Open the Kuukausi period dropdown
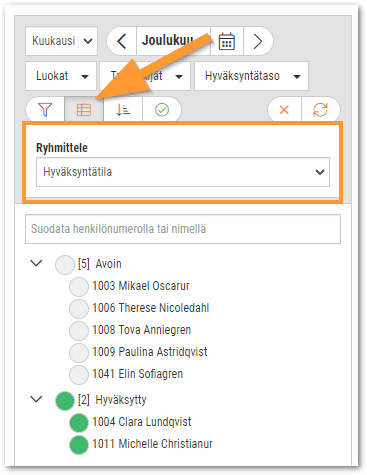 pyautogui.click(x=61, y=41)
